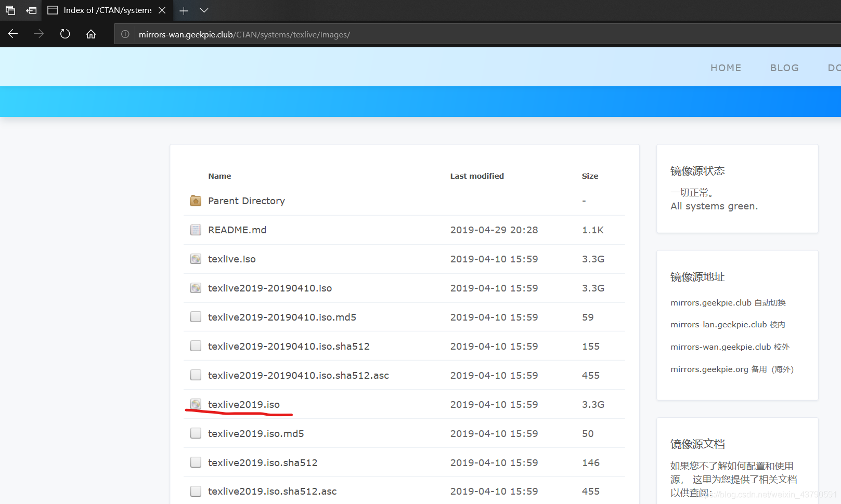Click texlive2019.iso disc icon

pyautogui.click(x=196, y=404)
